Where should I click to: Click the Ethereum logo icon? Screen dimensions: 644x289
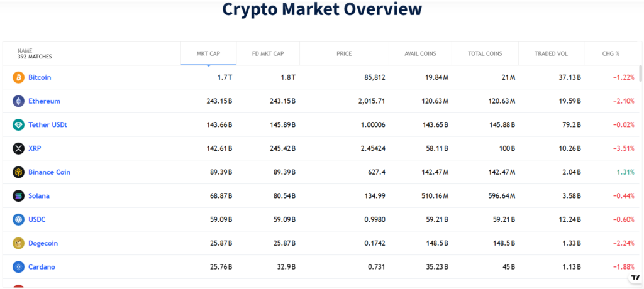(18, 101)
